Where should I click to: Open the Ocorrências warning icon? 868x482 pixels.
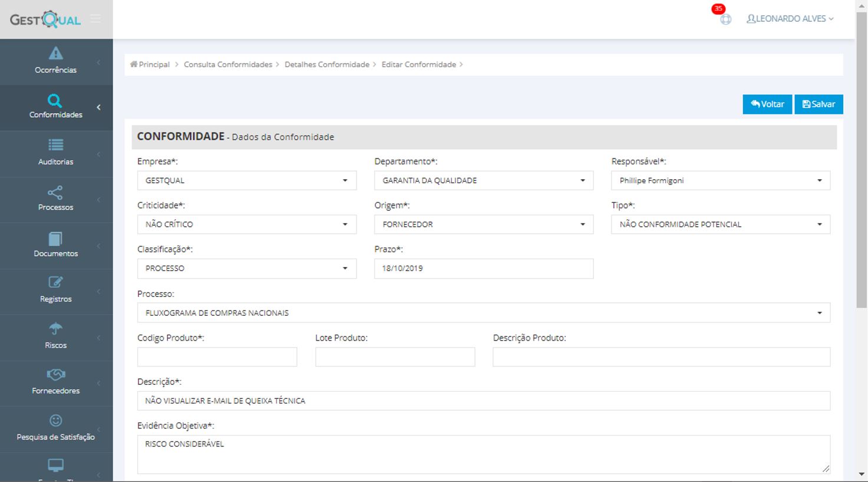(x=56, y=53)
